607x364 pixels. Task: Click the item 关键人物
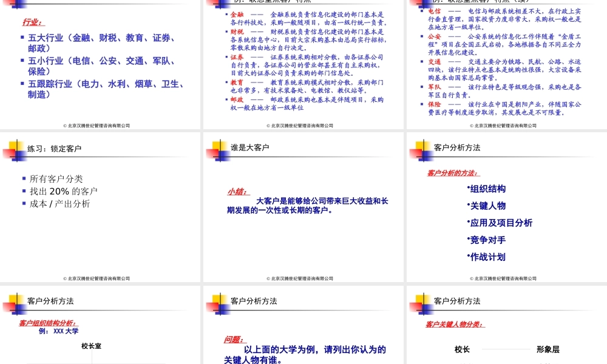[x=487, y=206]
